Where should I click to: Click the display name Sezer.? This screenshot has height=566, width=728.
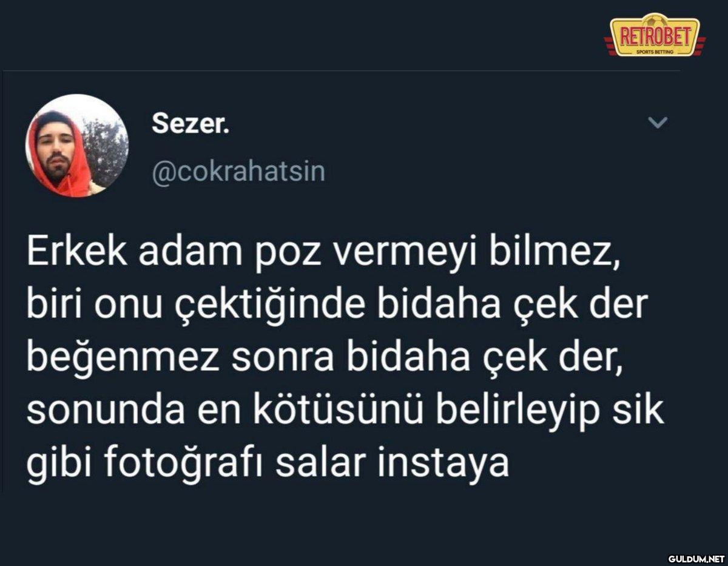190,124
